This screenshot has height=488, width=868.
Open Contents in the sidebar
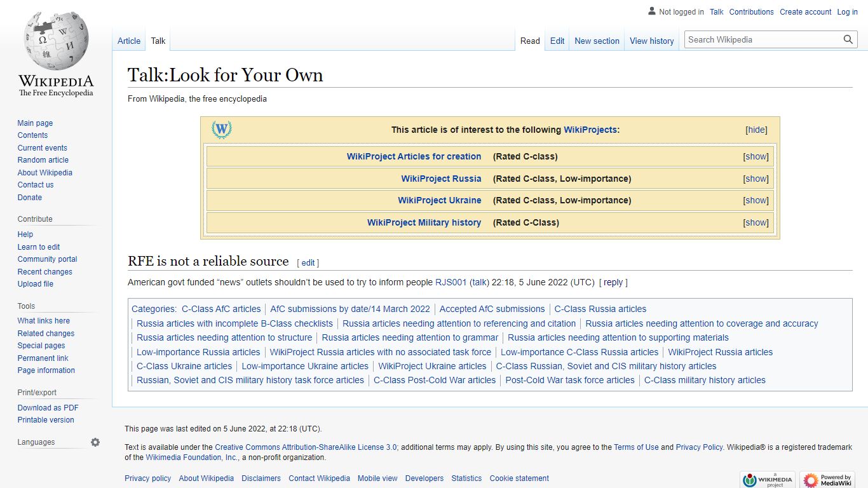[x=32, y=135]
